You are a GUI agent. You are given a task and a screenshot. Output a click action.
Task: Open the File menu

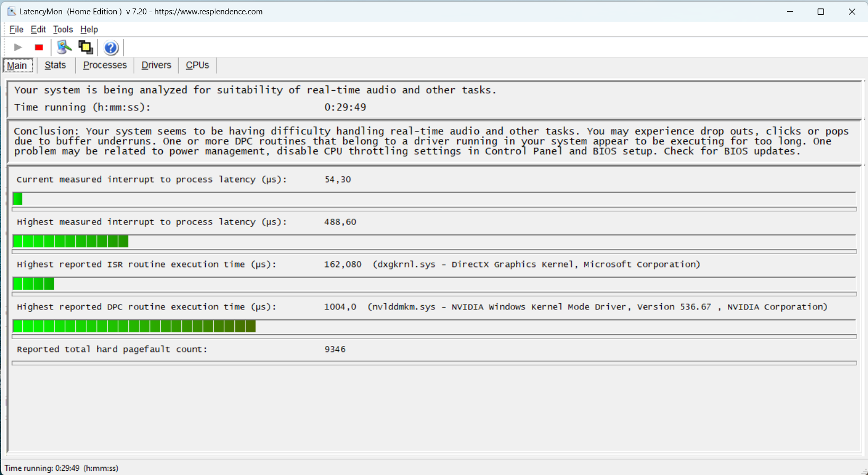16,29
